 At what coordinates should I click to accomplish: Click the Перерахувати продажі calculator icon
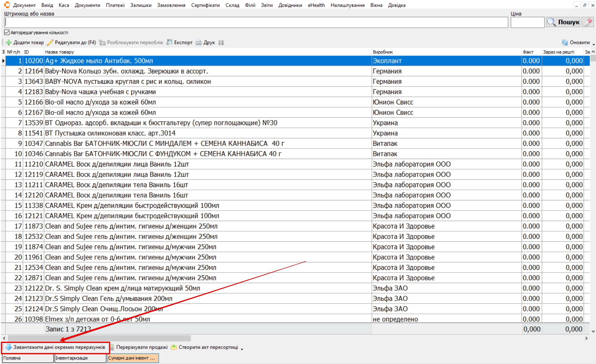tap(112, 347)
